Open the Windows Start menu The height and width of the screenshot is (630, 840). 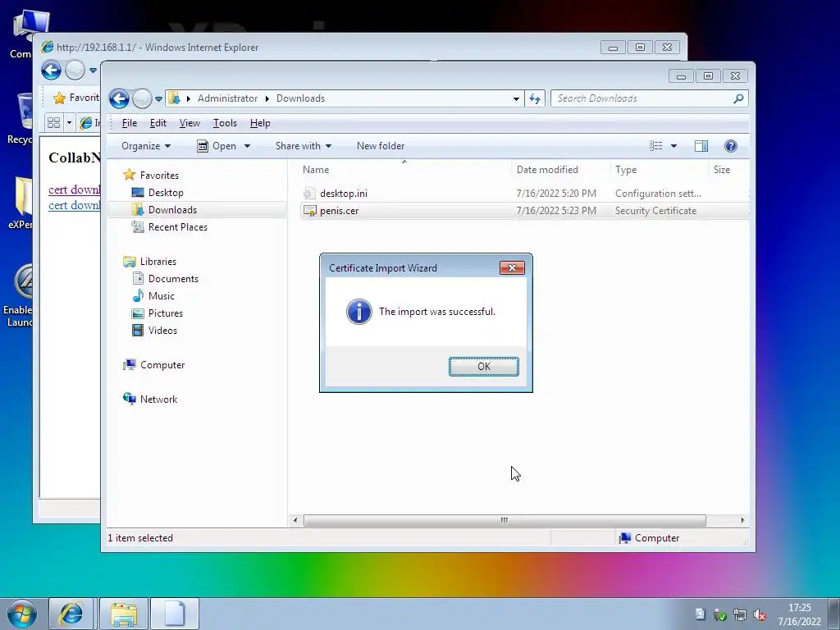point(22,614)
